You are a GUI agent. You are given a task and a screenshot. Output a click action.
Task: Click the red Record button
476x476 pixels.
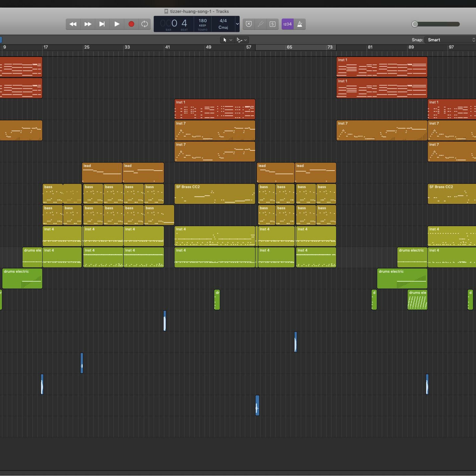[131, 24]
